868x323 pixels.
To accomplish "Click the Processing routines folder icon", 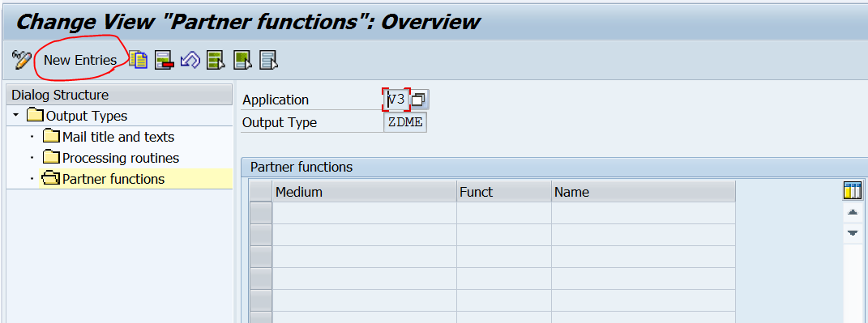I will click(x=51, y=158).
